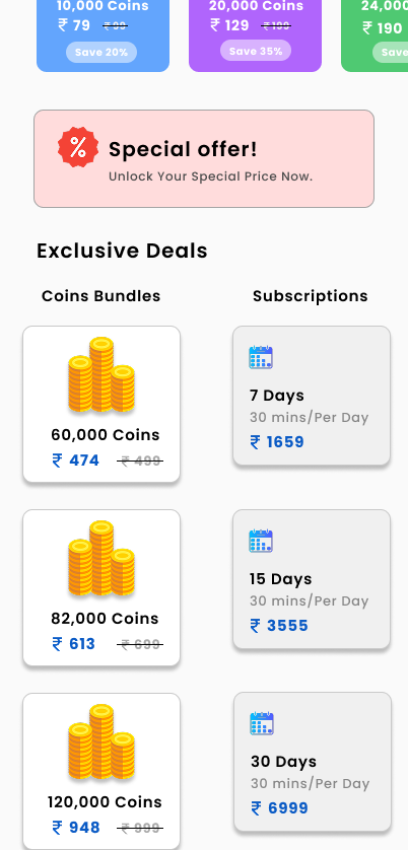Buy 60,000 Coins for ₹474
The width and height of the screenshot is (408, 850).
pyautogui.click(x=101, y=404)
